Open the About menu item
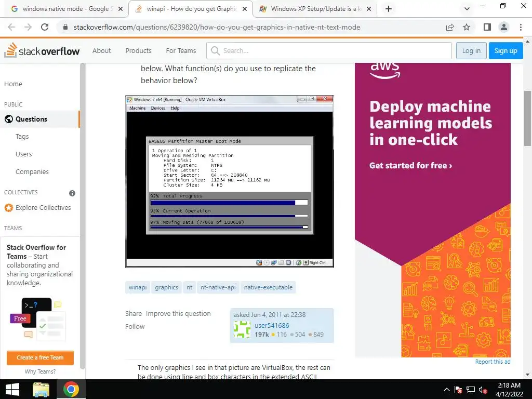 101,50
